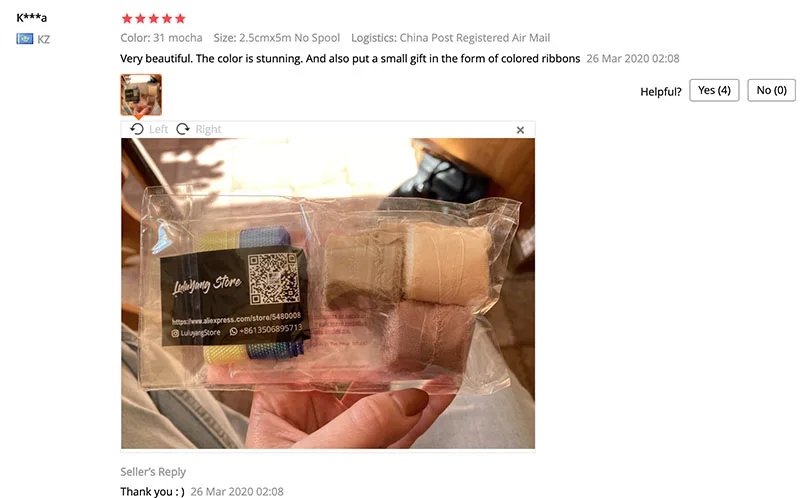Click the Kazakhstan flag icon
800x498 pixels.
tap(24, 39)
